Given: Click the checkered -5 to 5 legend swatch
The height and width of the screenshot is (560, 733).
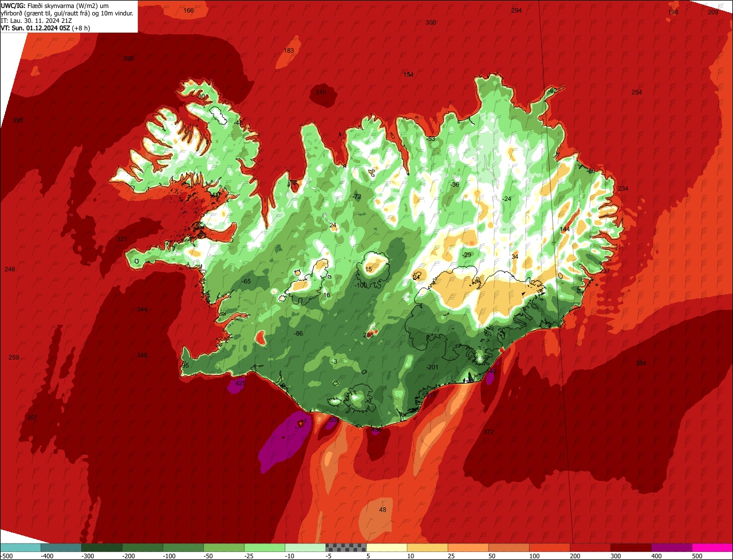Looking at the screenshot, I should (x=346, y=547).
